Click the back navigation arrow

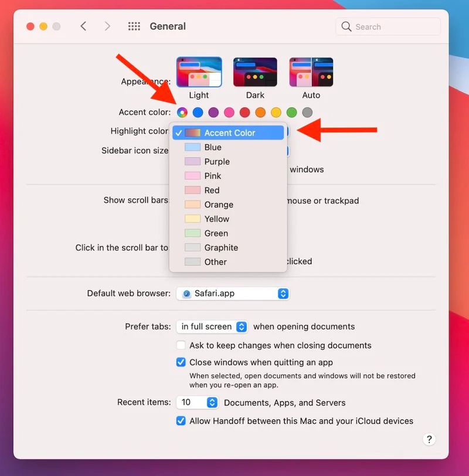pyautogui.click(x=83, y=26)
